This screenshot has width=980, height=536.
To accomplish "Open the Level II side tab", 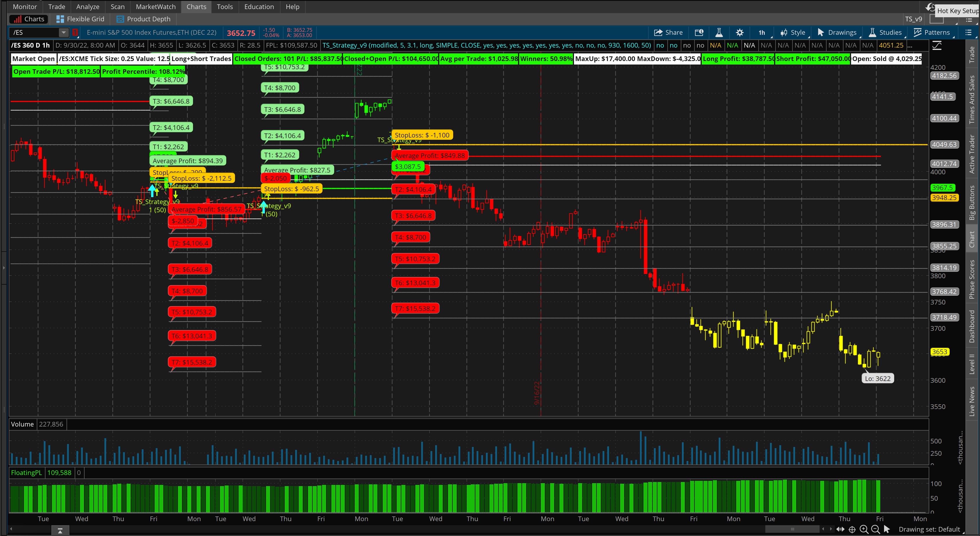I will click(972, 364).
